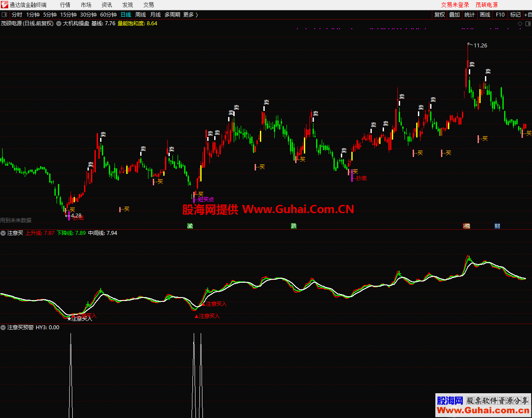Switch to the 1分钟 period tab
Screen dimensions: 532x418
[33, 15]
